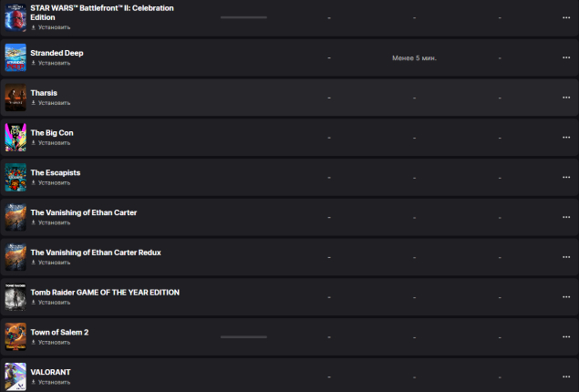Open options menu for Ethan Carter Redux

tap(566, 257)
